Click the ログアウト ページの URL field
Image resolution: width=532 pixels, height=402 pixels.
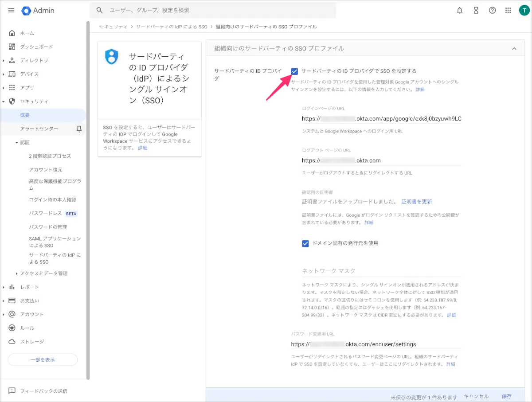(x=382, y=160)
